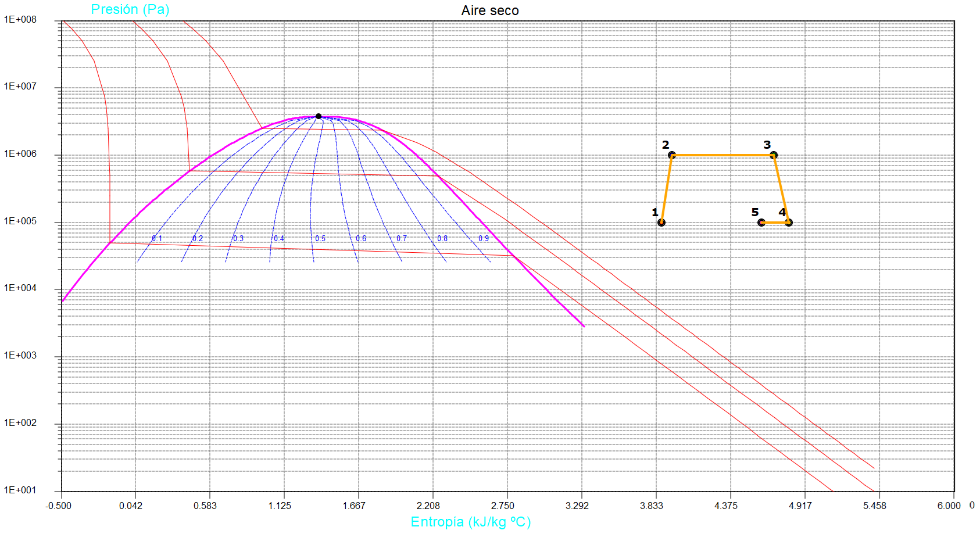Select the black critical point atop the dome

[319, 116]
